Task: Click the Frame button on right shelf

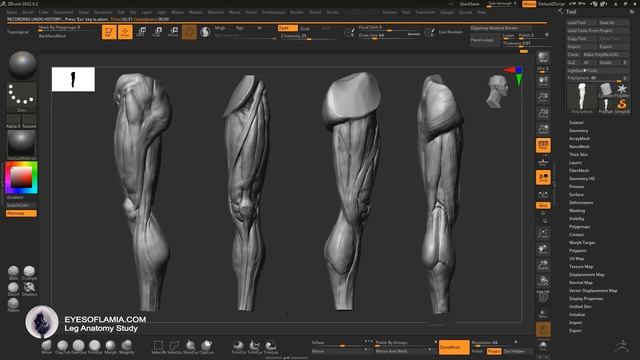Action: 543,234
